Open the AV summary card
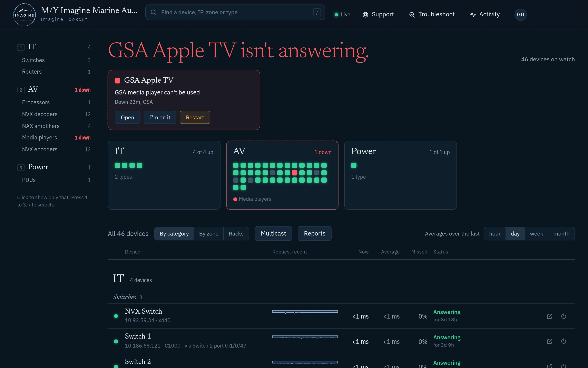The width and height of the screenshot is (588, 368). [282, 175]
